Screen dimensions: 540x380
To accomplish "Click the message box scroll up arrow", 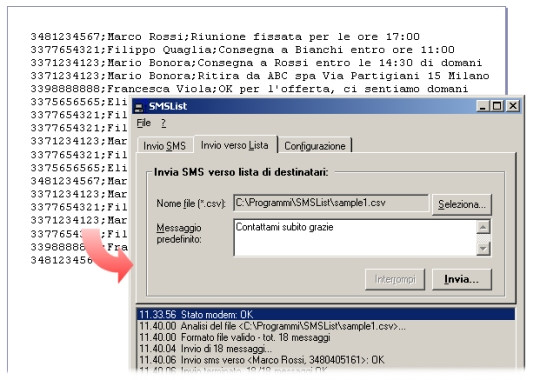I will pos(483,227).
